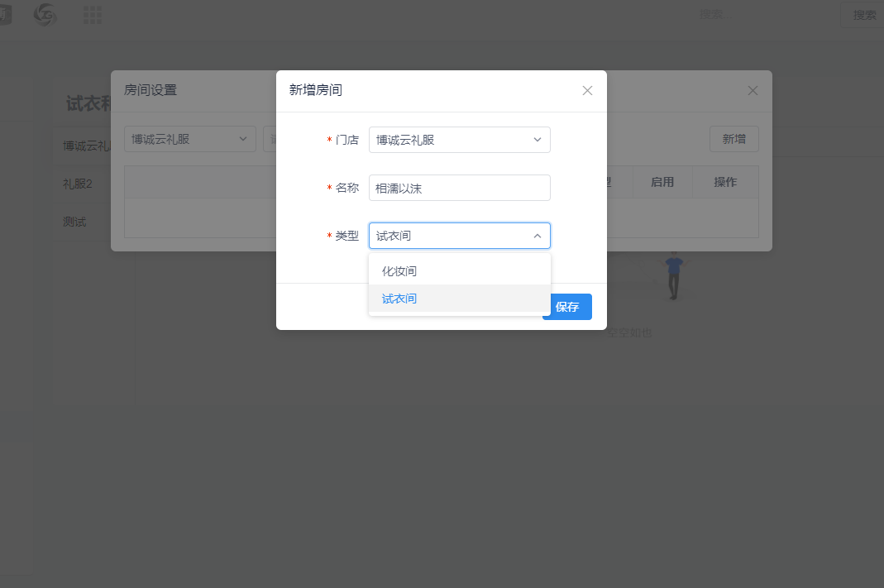Viewport: 884px width, 588px height.
Task: Open the store selector in 房间设置 dialog
Action: coord(190,138)
